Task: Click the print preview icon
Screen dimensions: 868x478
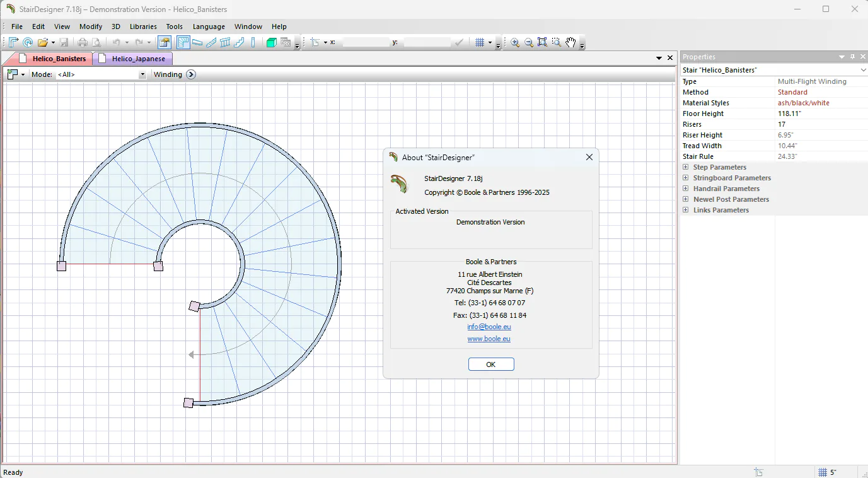Action: click(x=96, y=42)
